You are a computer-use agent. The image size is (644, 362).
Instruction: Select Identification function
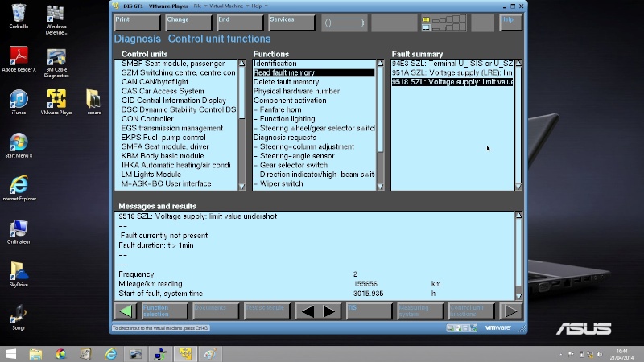pos(275,64)
